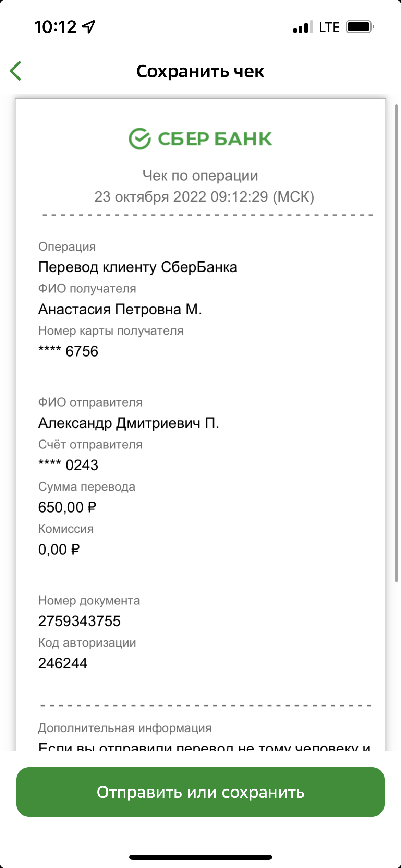401x868 pixels.
Task: Tap the home indicator bar
Action: coord(200,857)
